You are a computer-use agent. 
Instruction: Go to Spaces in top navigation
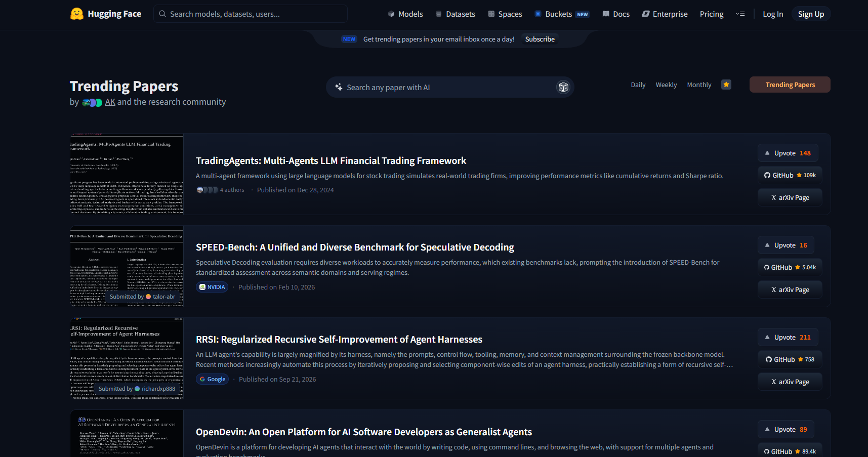[505, 14]
